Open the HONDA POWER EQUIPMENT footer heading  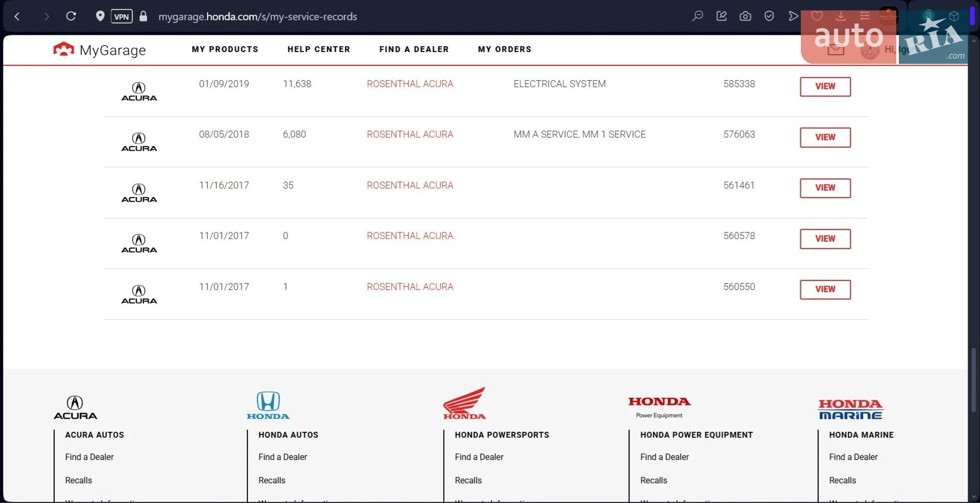tap(697, 435)
